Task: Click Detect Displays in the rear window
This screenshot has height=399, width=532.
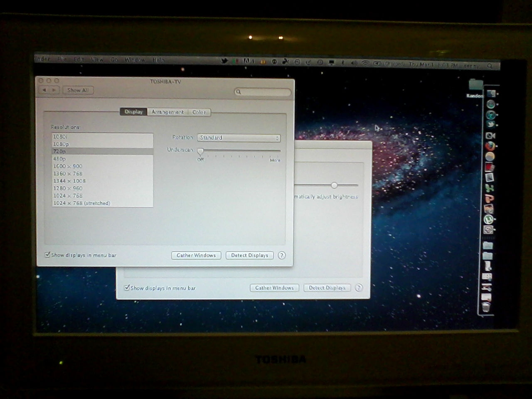Action: click(x=327, y=288)
